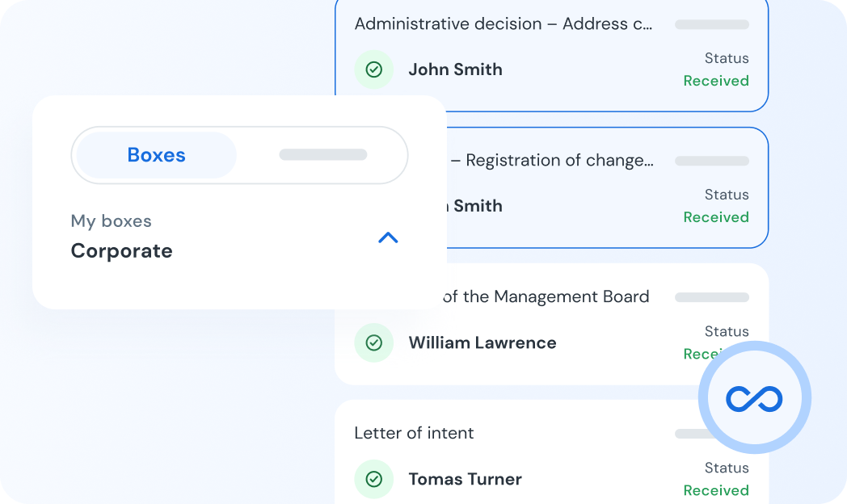Select the Corporate box name

tap(121, 251)
